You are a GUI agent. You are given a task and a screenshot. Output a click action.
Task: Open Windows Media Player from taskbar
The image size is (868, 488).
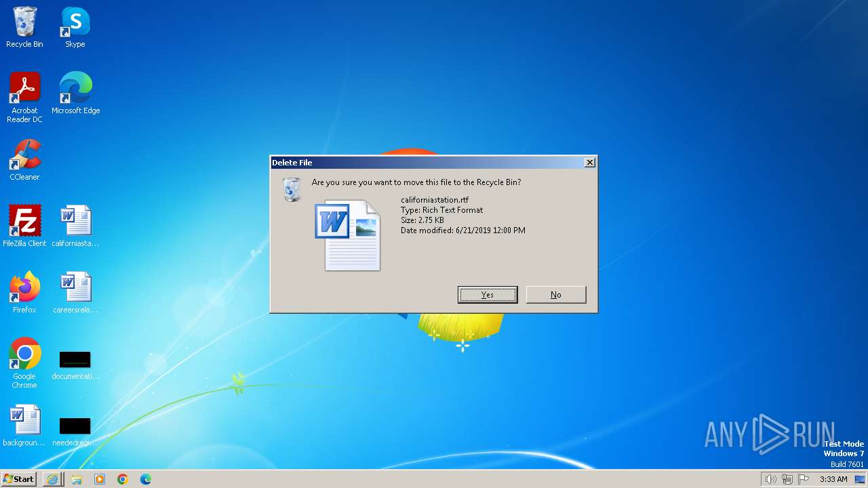(100, 479)
